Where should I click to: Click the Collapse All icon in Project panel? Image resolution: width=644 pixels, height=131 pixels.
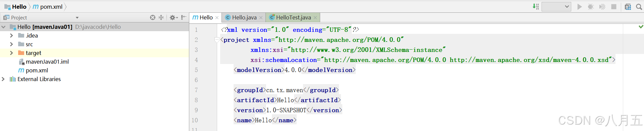[161, 17]
